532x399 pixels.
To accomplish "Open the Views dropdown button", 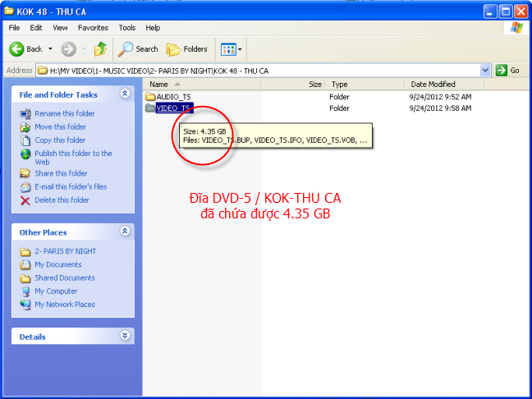I will pos(231,49).
